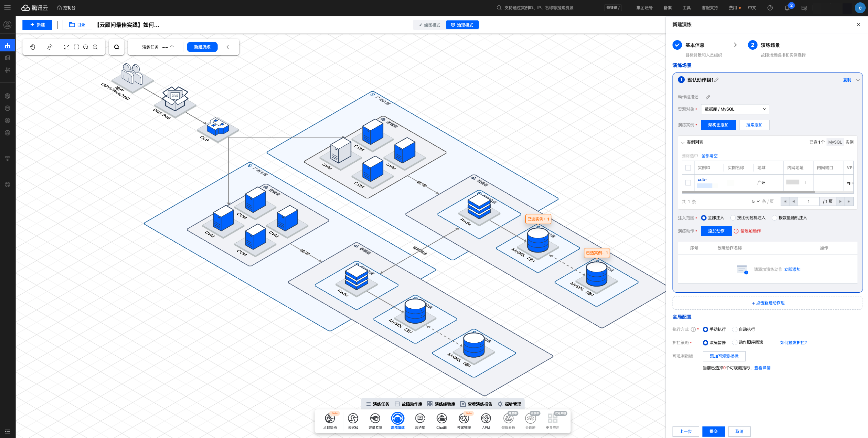868x438 pixels.
Task: Open the rows-per-page dropdown
Action: (x=755, y=201)
